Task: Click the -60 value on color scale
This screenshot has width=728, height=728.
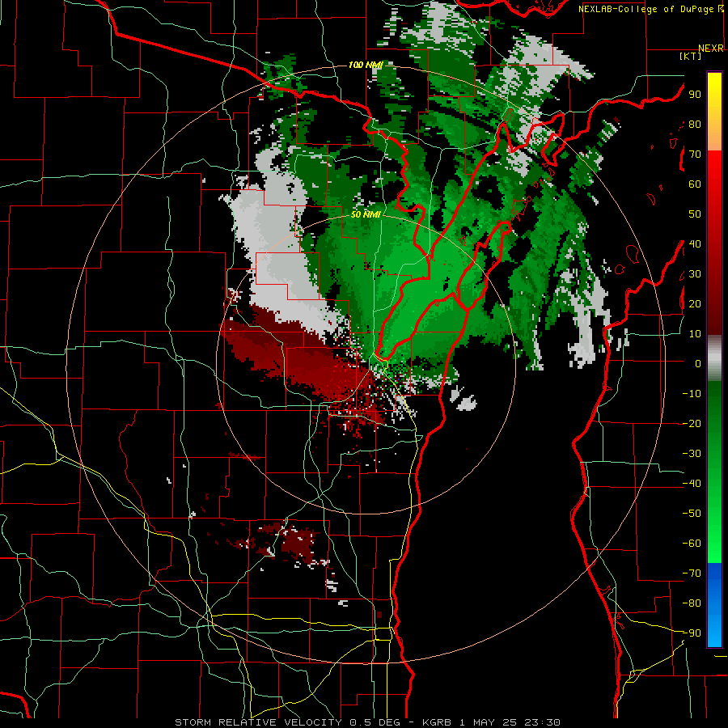Action: pos(692,544)
